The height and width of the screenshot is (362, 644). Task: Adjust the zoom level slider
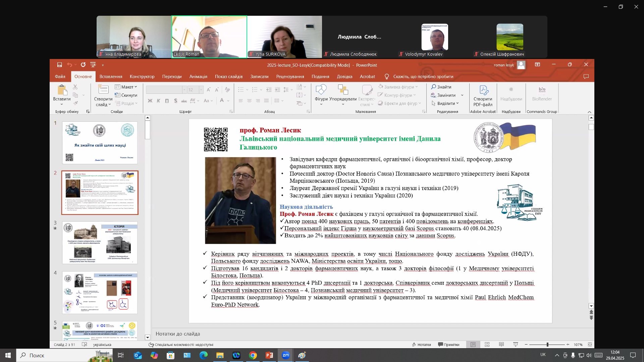(547, 345)
